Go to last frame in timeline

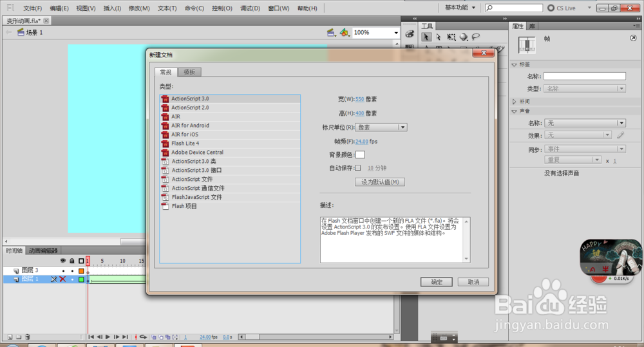(125, 337)
